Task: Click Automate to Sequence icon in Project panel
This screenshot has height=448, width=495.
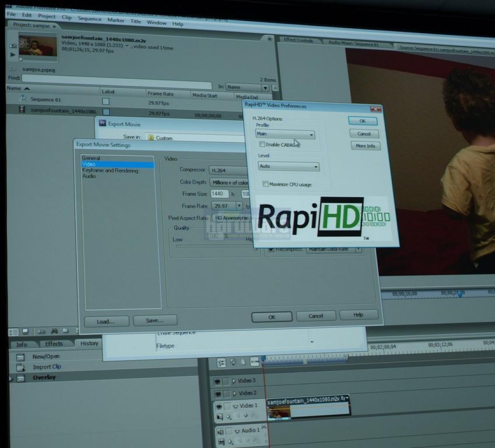Action: (x=42, y=332)
